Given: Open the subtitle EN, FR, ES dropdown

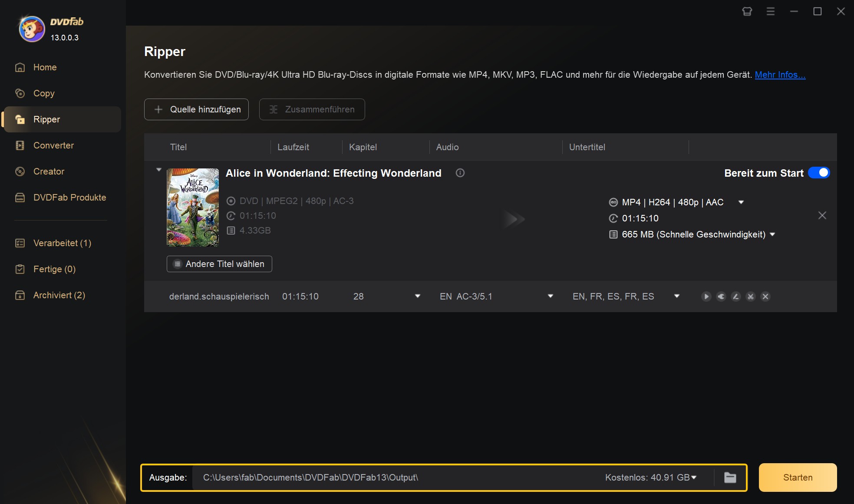Looking at the screenshot, I should point(676,296).
